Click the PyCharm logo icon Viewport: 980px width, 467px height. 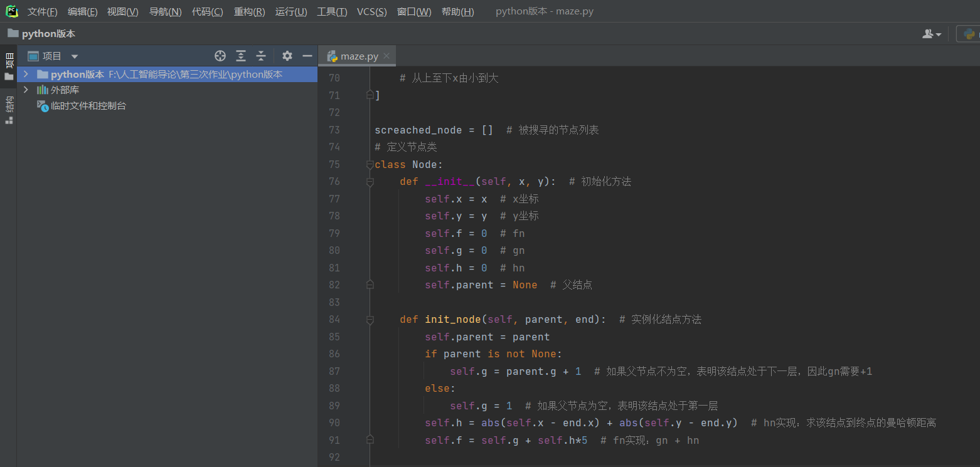(x=12, y=11)
